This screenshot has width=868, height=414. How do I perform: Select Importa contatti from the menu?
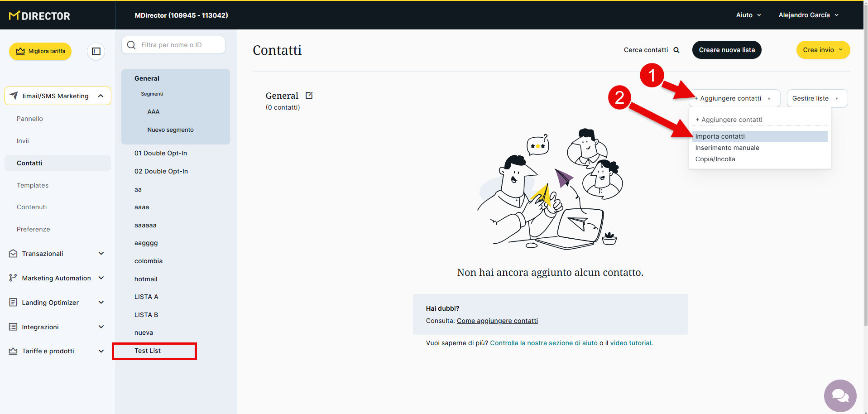(720, 136)
